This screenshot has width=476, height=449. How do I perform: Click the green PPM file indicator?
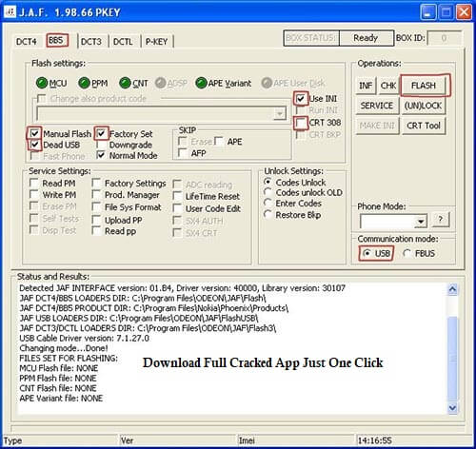click(84, 83)
